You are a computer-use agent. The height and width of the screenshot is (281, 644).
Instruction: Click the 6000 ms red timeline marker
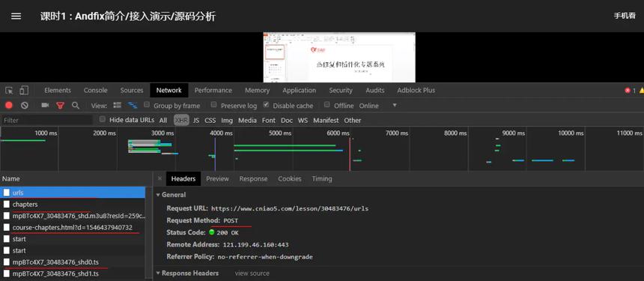[x=350, y=154]
